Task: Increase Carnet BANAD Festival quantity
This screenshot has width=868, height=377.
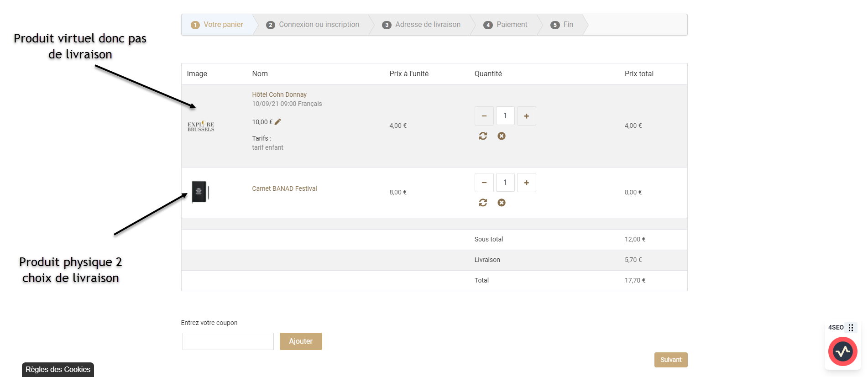Action: point(527,183)
